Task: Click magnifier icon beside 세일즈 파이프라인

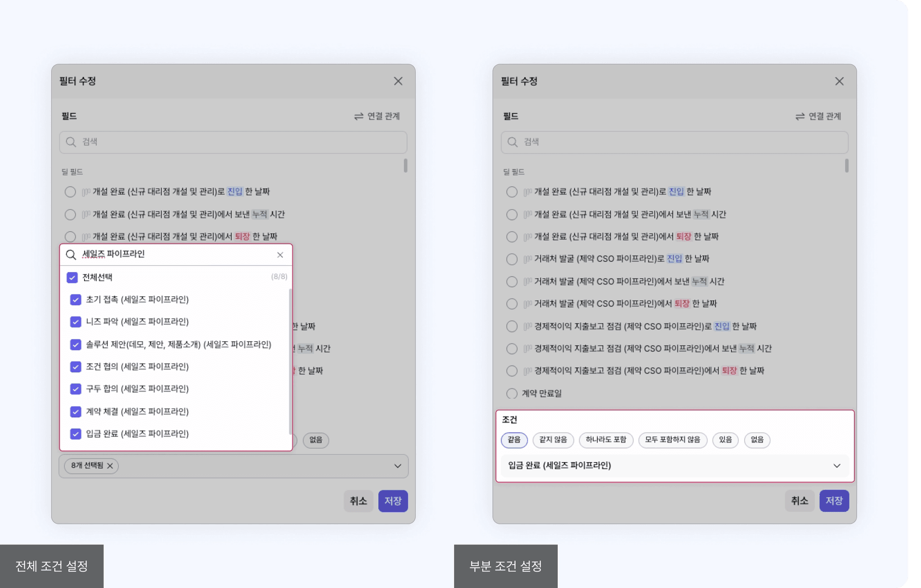Action: (x=71, y=255)
